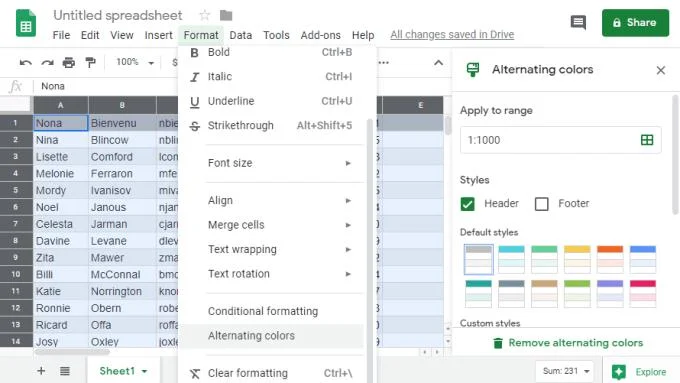The image size is (680, 383).
Task: Click the Redo arrow icon
Action: point(47,63)
